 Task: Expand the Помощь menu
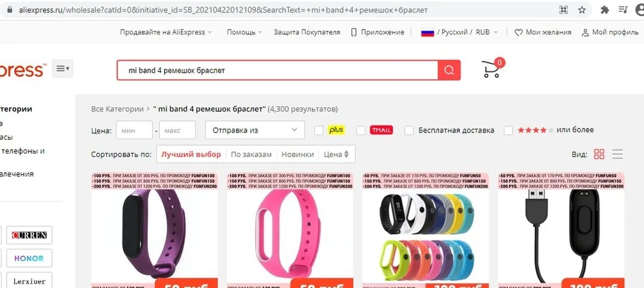245,32
